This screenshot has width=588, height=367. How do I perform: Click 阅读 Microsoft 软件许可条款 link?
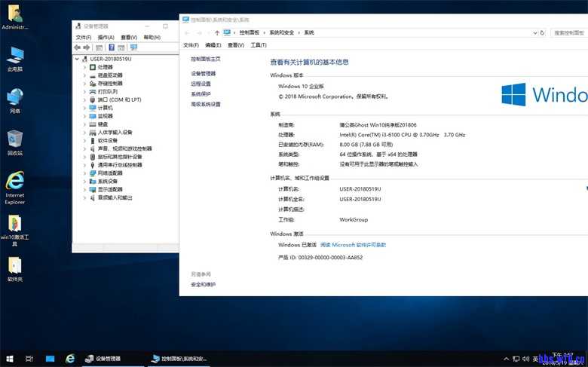pos(353,245)
